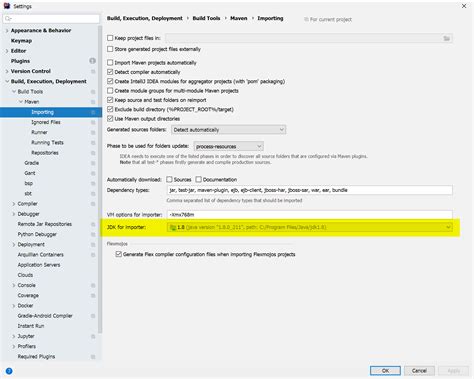Check Create module groups for multi-module projects
The height and width of the screenshot is (379, 474).
click(x=110, y=90)
